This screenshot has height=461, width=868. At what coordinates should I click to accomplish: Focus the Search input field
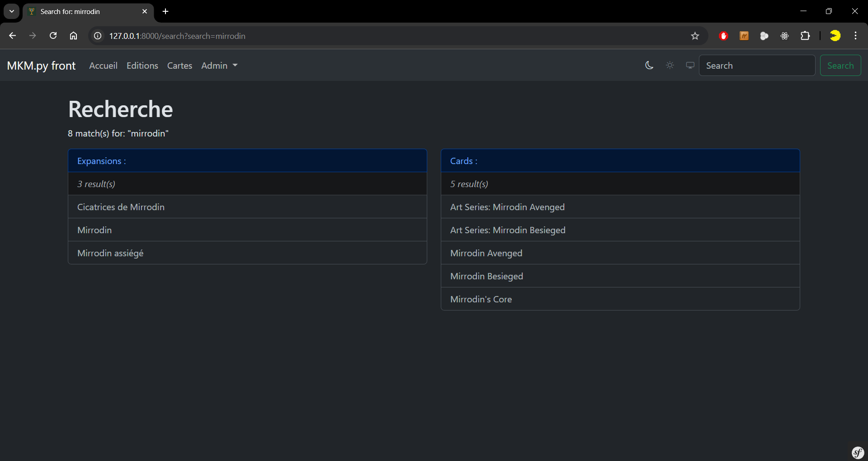pyautogui.click(x=757, y=66)
